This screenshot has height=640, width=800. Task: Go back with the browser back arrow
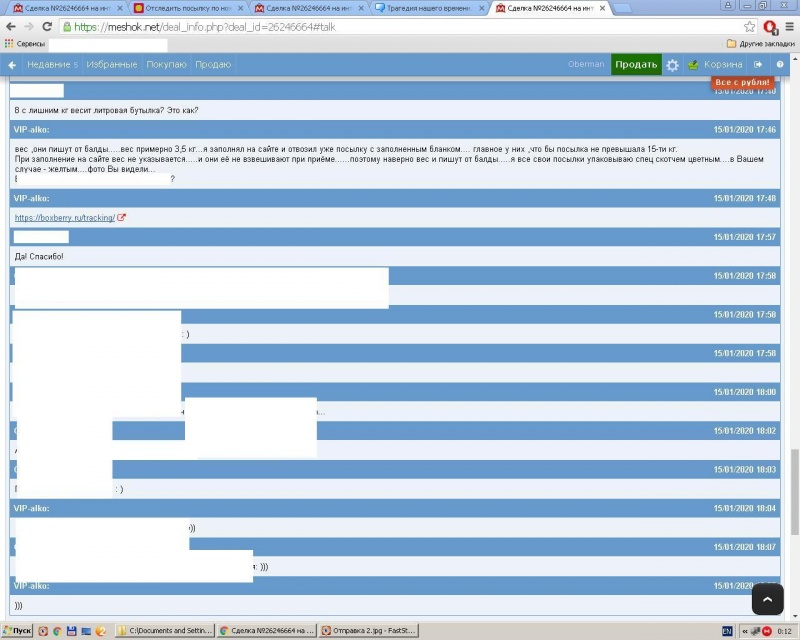tap(11, 27)
